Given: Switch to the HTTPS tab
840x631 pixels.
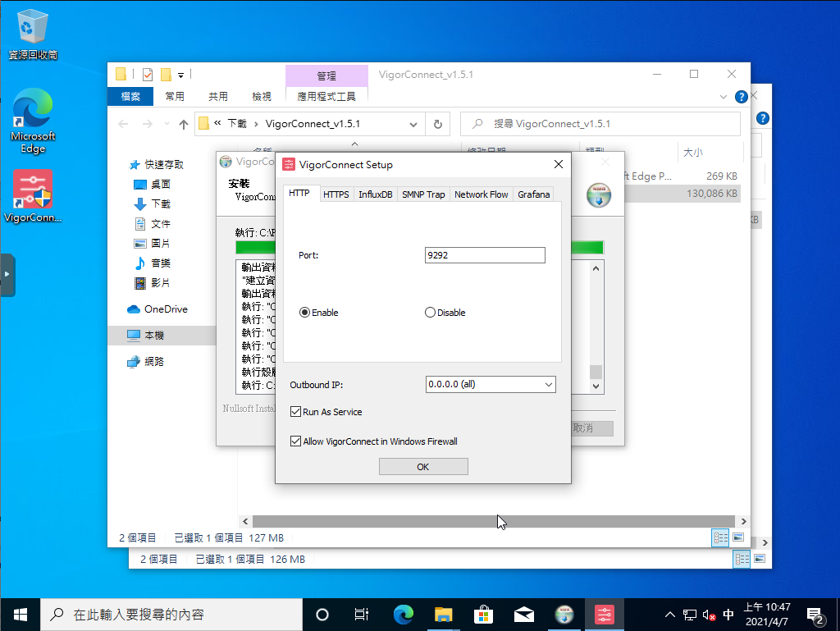Looking at the screenshot, I should [336, 194].
